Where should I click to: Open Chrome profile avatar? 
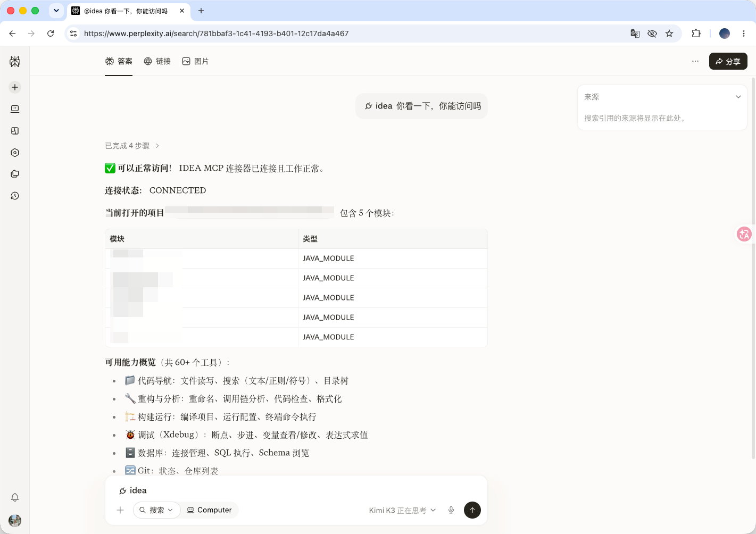(x=725, y=34)
